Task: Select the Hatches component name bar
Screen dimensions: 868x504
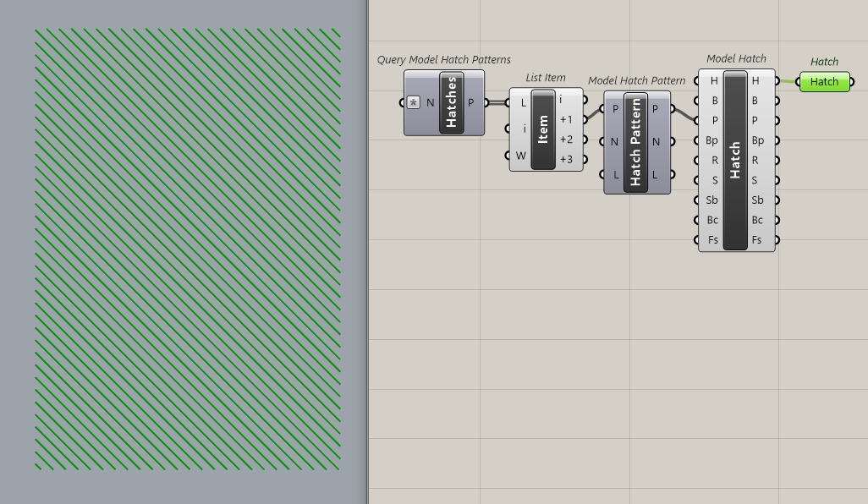Action: (x=452, y=102)
